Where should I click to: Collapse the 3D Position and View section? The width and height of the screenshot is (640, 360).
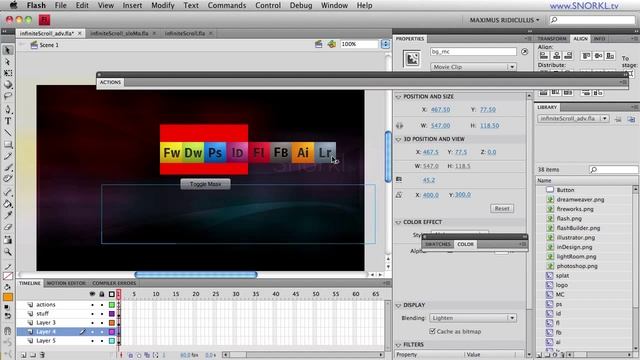[398, 139]
